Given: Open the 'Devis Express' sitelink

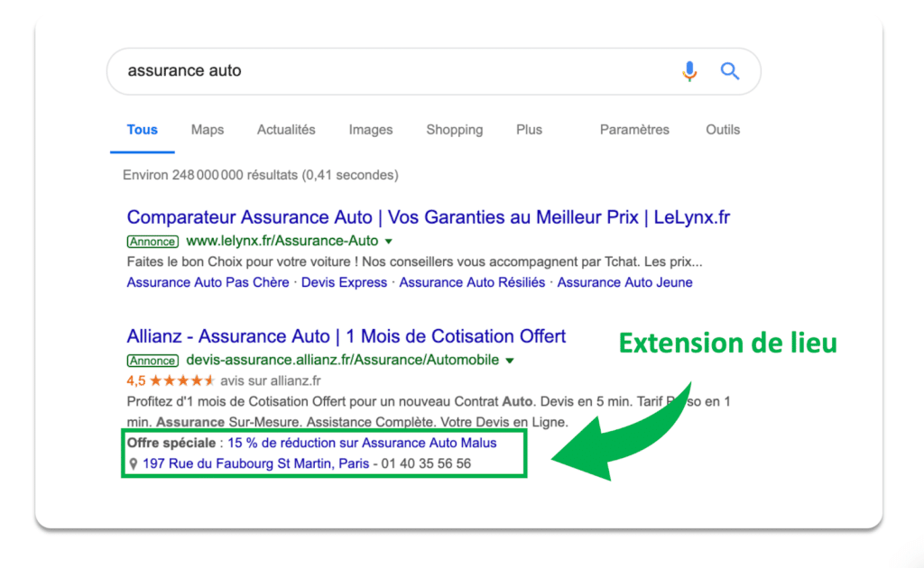Looking at the screenshot, I should point(344,282).
